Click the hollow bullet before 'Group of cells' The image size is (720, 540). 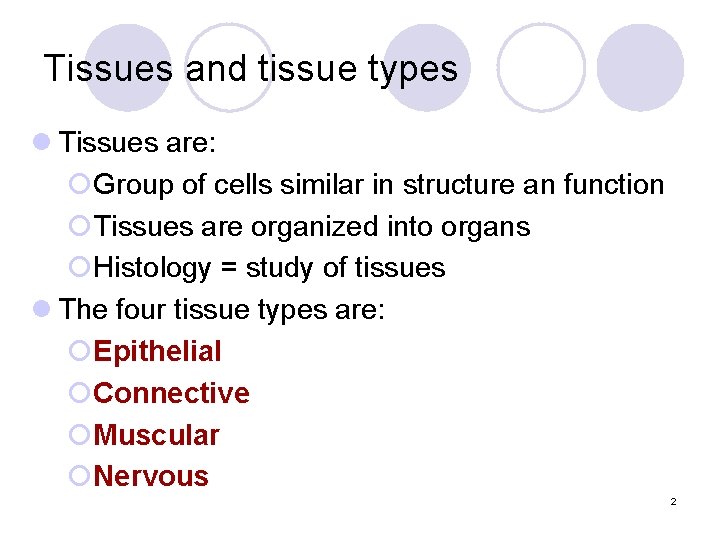pyautogui.click(x=83, y=185)
